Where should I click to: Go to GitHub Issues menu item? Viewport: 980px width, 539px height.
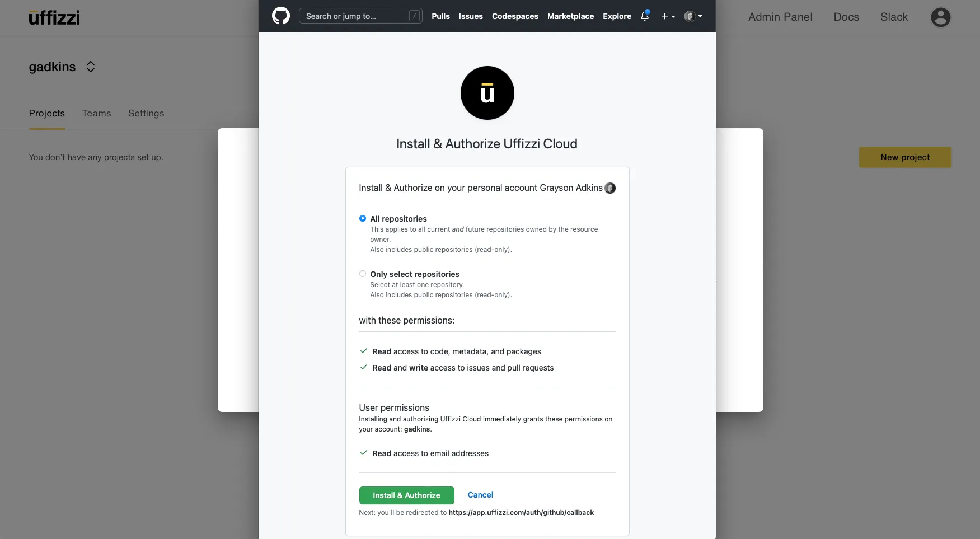(x=470, y=16)
